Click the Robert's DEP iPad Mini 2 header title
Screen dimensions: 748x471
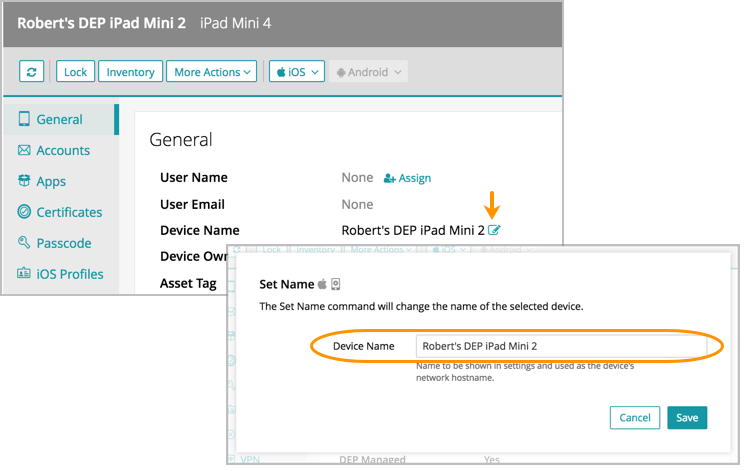[x=100, y=22]
